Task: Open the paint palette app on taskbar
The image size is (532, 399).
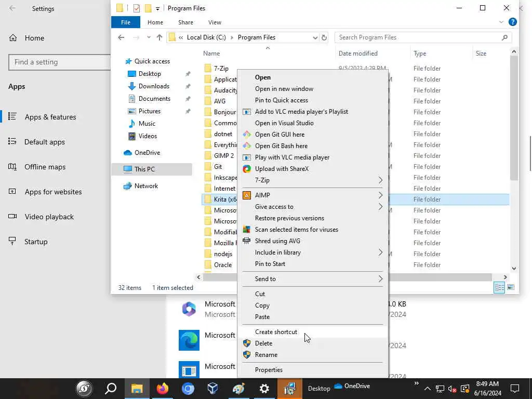Action: point(238,389)
